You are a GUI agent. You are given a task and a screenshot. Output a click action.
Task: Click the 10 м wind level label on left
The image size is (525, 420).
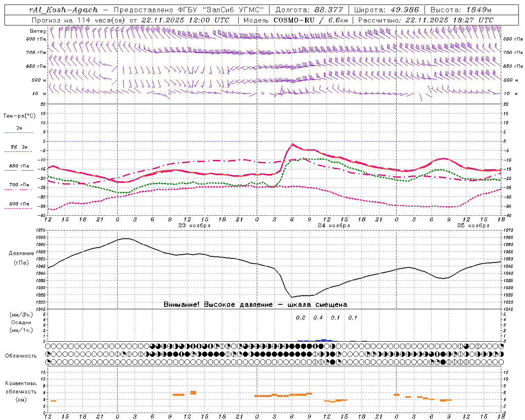pyautogui.click(x=39, y=94)
